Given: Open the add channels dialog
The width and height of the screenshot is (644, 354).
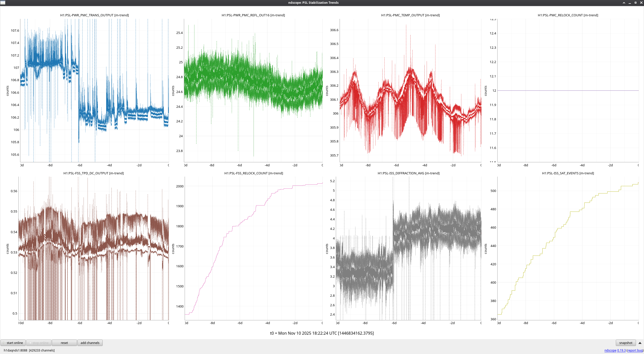Looking at the screenshot, I should [x=90, y=343].
